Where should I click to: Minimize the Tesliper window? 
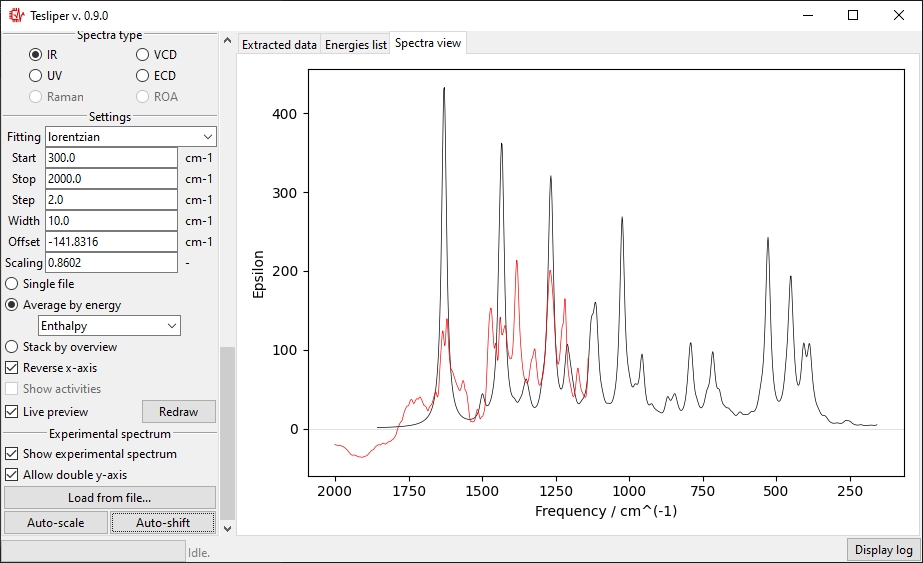(808, 15)
